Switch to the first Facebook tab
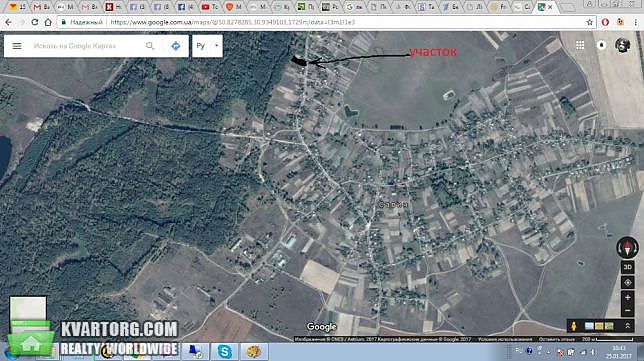The height and width of the screenshot is (361, 644). (x=138, y=7)
